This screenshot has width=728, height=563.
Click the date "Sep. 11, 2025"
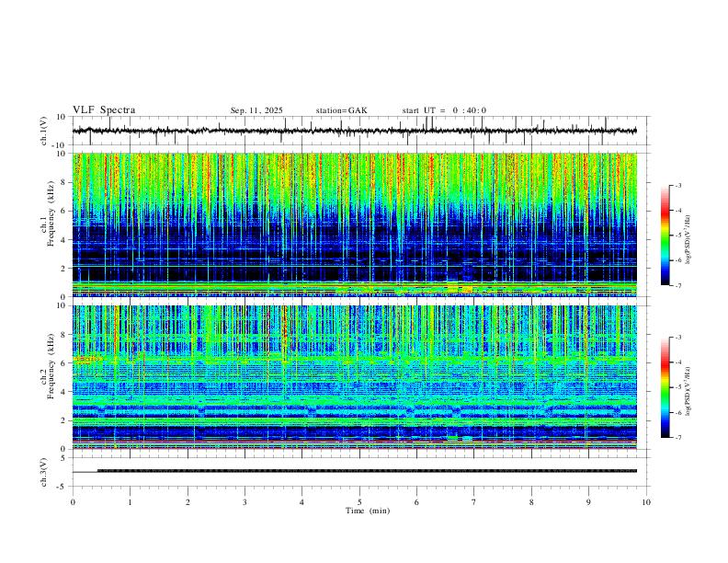click(x=256, y=110)
